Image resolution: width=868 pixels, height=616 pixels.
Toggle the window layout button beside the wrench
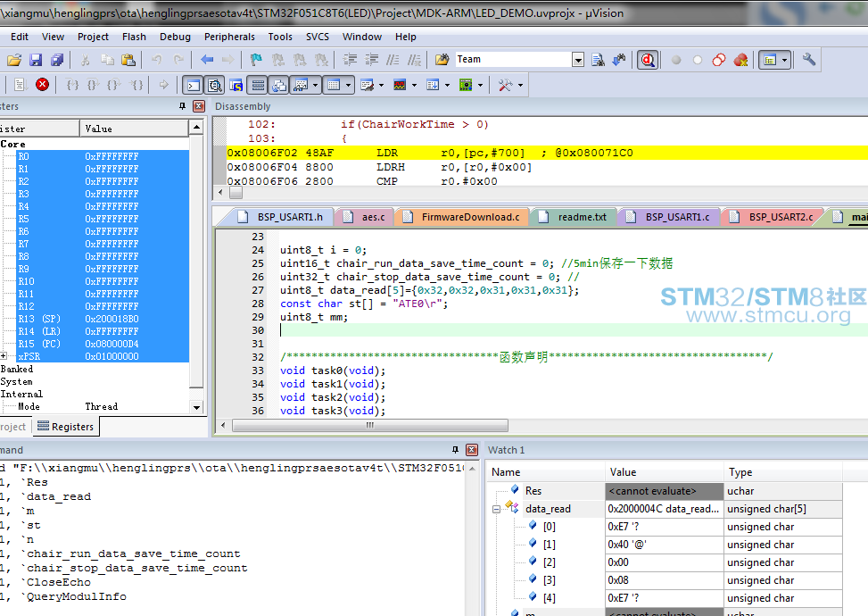(x=770, y=60)
